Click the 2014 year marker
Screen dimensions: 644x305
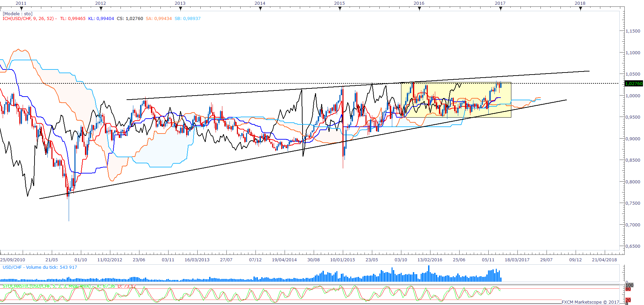(260, 3)
